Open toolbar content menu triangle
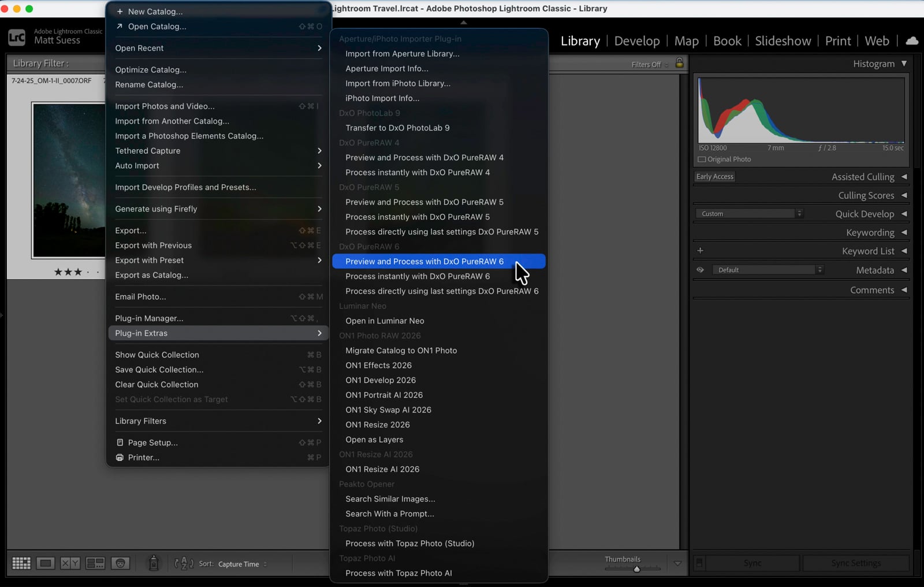Viewport: 924px width, 587px height. click(x=677, y=563)
